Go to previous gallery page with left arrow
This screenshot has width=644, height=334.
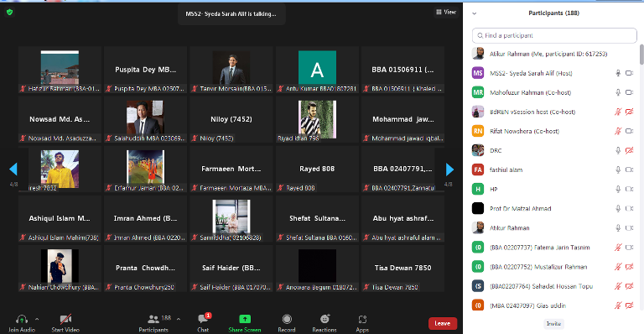click(x=13, y=170)
